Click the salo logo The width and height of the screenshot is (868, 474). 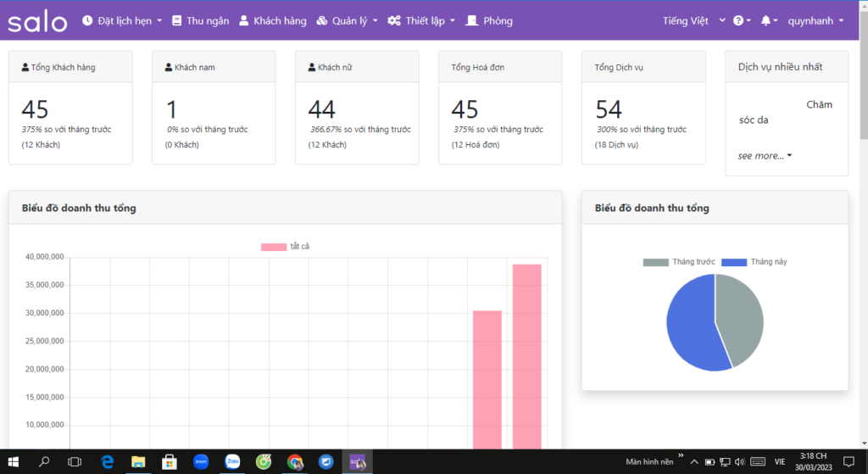pos(37,21)
